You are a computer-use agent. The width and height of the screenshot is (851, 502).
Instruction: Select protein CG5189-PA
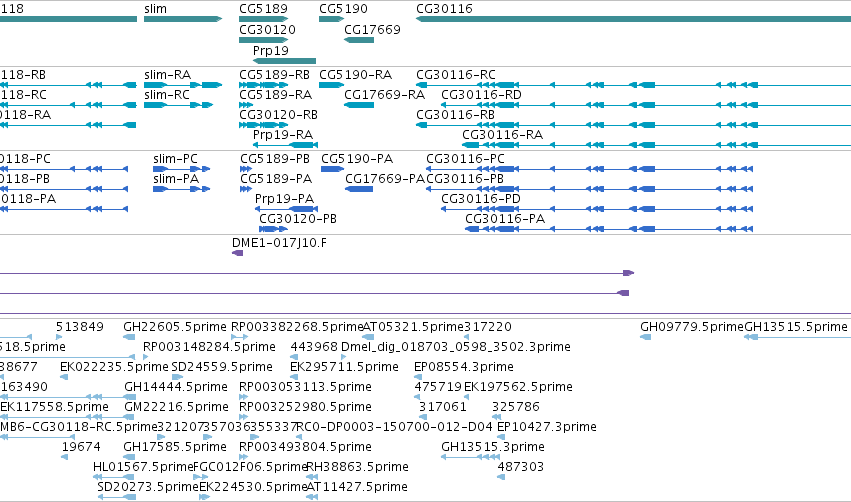tap(276, 179)
